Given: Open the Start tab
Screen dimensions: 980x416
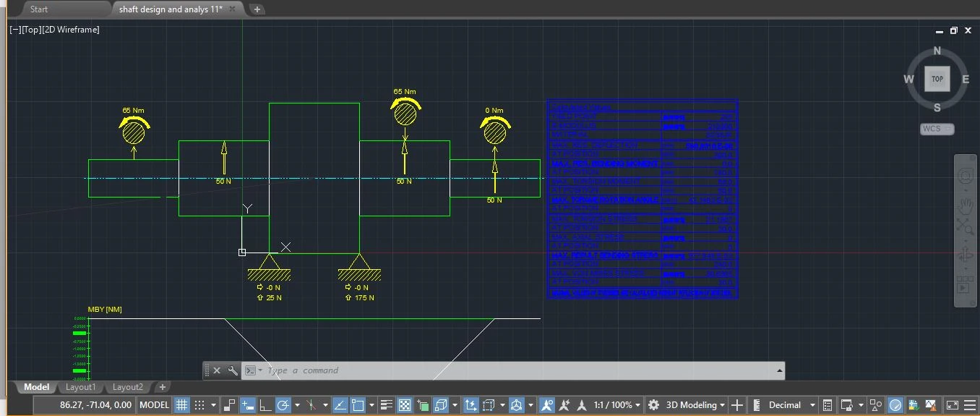Looking at the screenshot, I should click(x=40, y=9).
